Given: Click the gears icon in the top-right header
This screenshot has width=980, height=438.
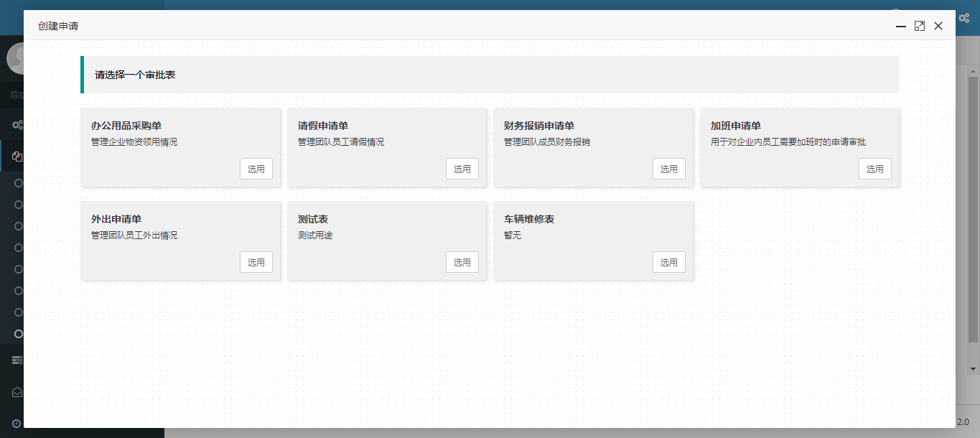Looking at the screenshot, I should (x=963, y=18).
